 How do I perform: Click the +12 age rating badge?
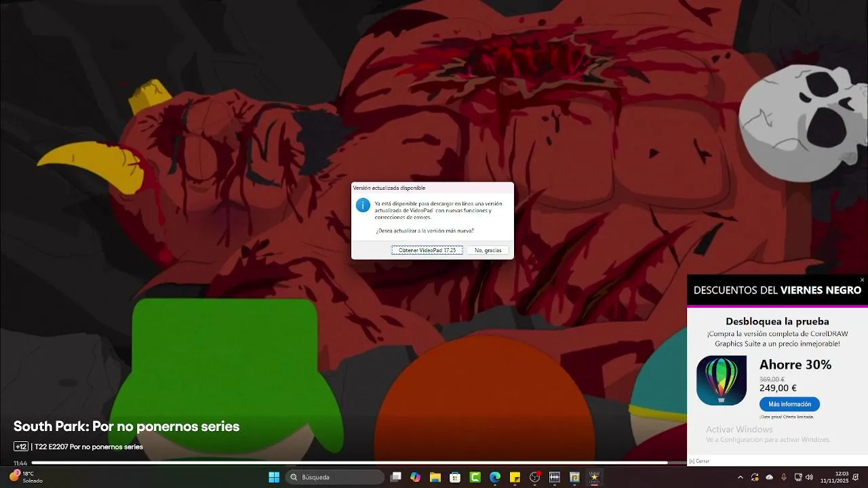tap(21, 447)
